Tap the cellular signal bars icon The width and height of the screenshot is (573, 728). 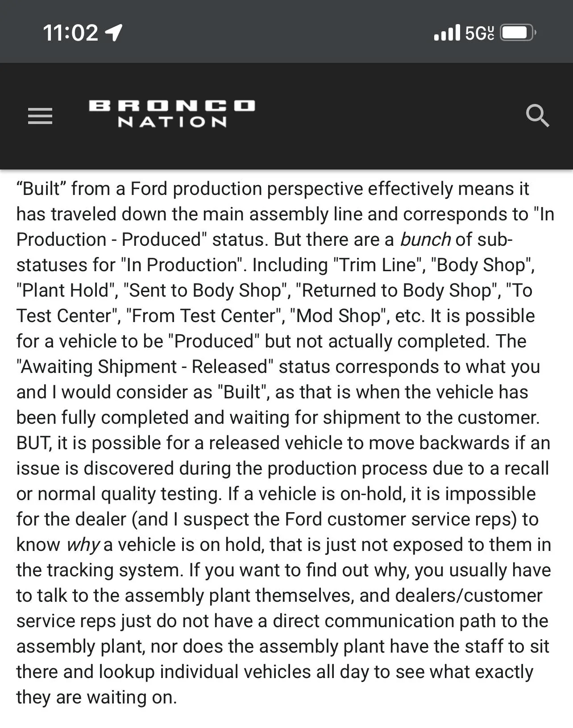447,33
